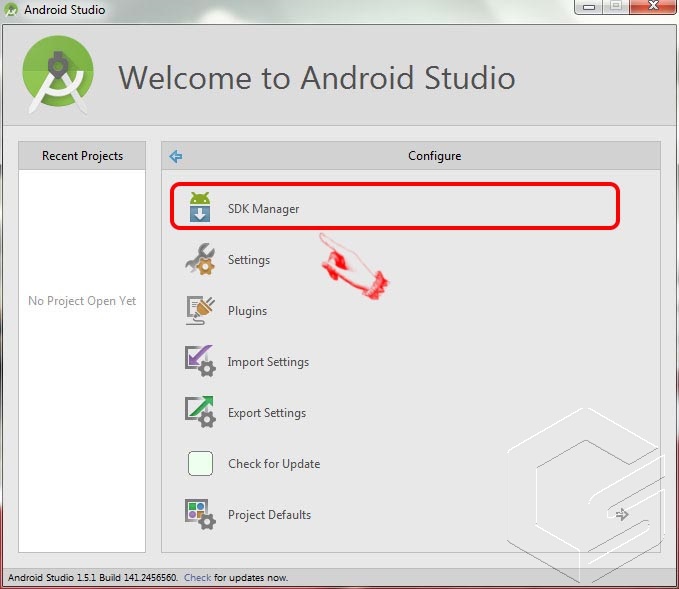Click the Check link in status bar
679x589 pixels.
(197, 577)
